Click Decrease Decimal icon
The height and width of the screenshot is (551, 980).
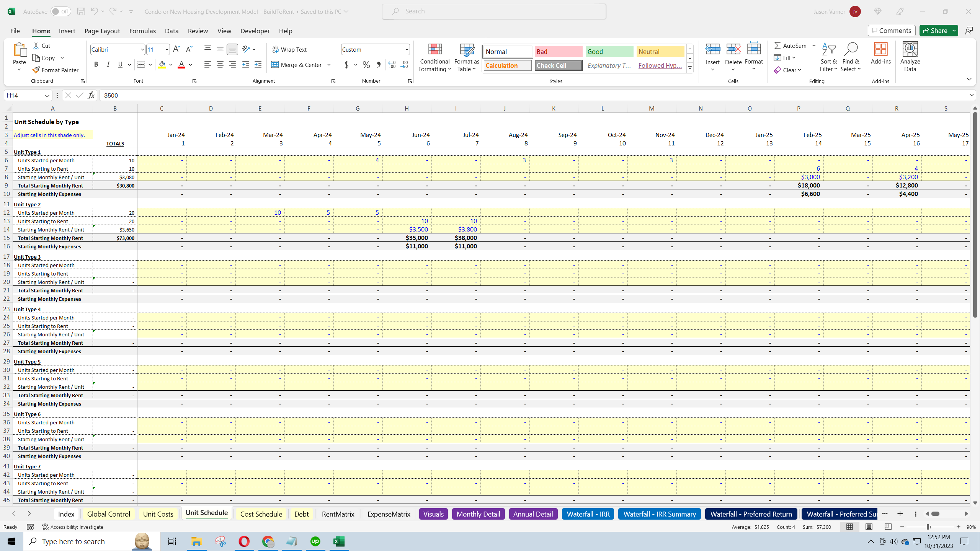pos(404,65)
